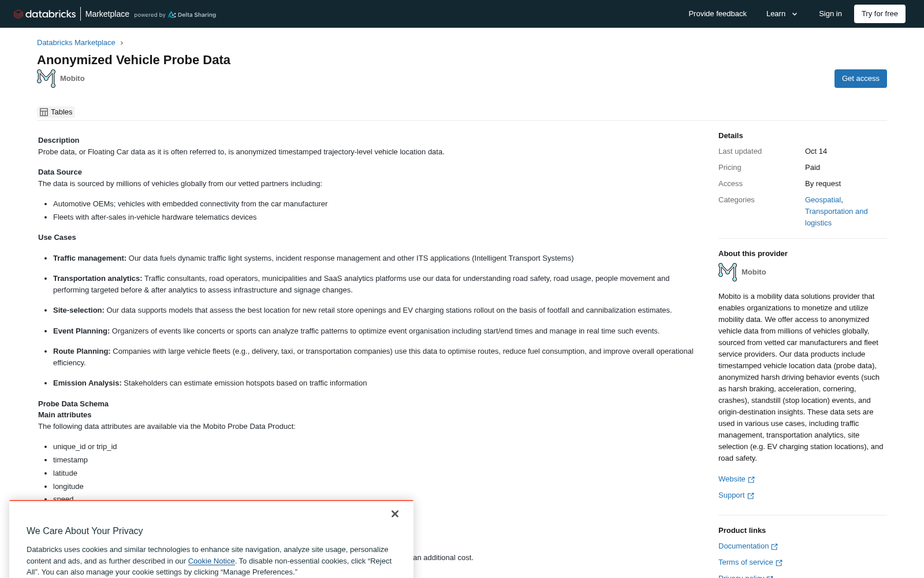Click the Mobito logo under title
The image size is (924, 578).
click(46, 79)
